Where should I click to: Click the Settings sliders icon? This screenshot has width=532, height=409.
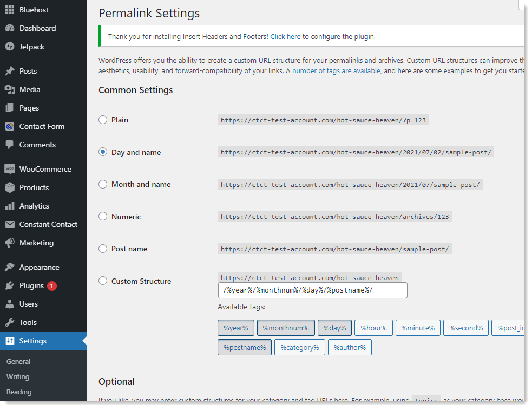click(x=10, y=341)
